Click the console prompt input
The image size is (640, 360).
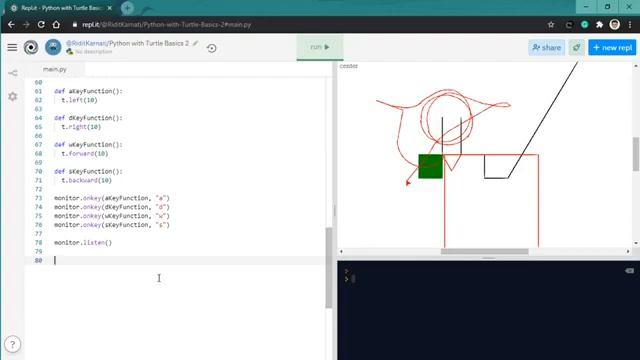[x=353, y=279]
